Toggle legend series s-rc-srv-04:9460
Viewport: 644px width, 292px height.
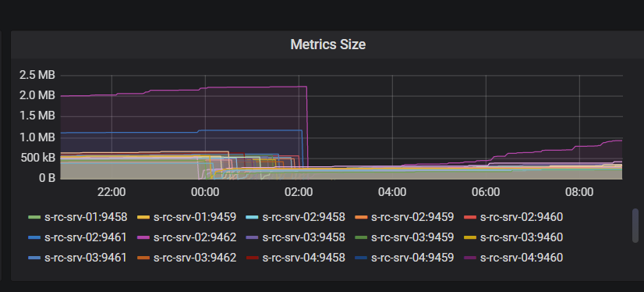coord(521,258)
